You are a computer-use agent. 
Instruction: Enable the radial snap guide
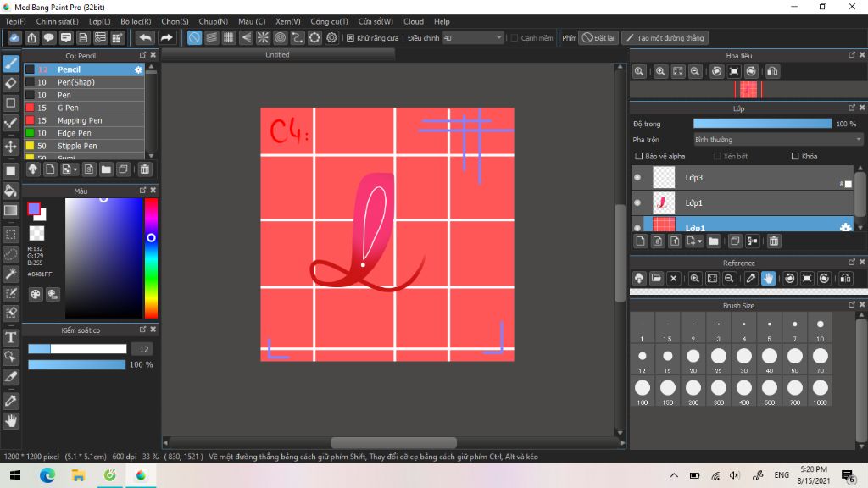(x=263, y=37)
